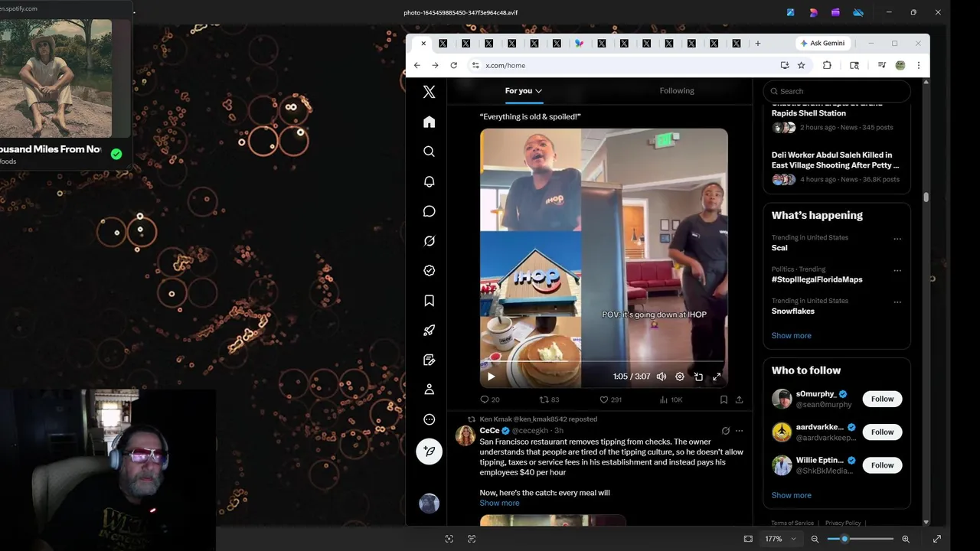Open the purple Clipchamp icon in Photos
The width and height of the screenshot is (980, 551).
coord(836,12)
